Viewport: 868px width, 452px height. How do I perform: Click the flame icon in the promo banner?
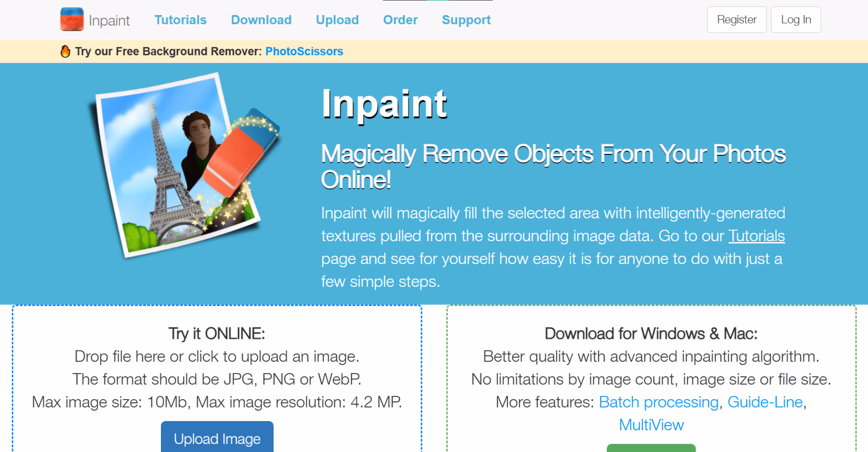[65, 51]
